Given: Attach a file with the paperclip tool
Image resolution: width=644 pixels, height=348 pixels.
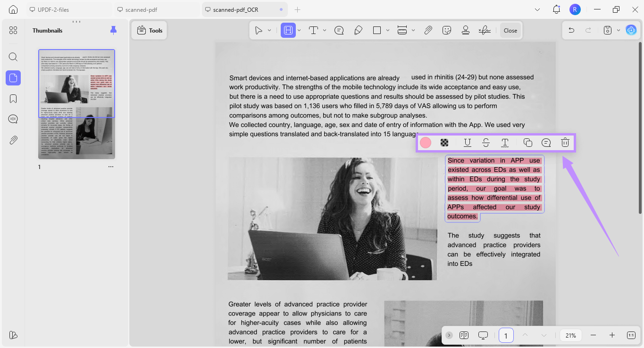Looking at the screenshot, I should click(428, 30).
